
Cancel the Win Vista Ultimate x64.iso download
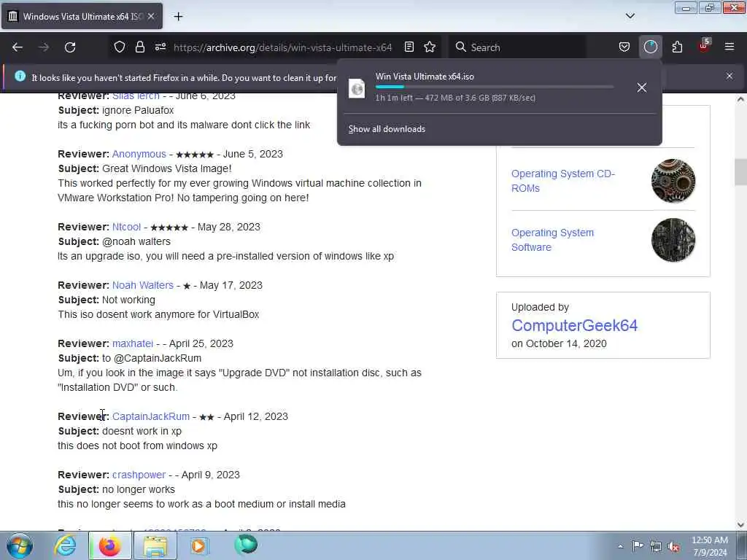pos(642,87)
